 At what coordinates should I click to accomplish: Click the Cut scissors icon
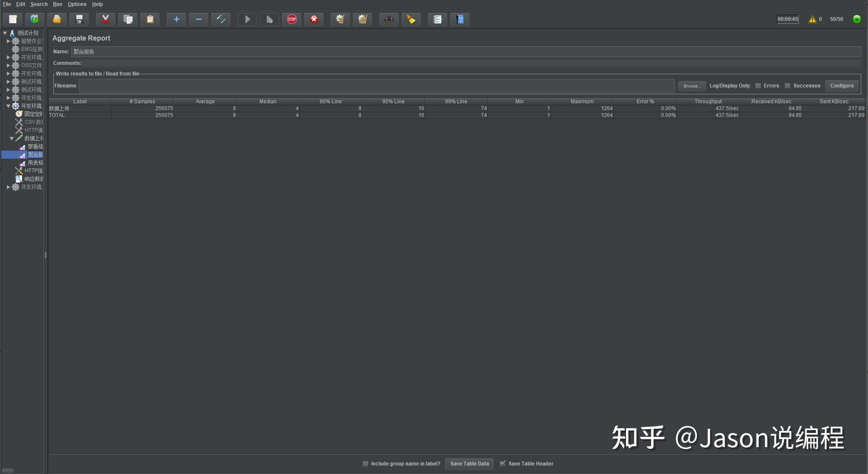click(105, 19)
